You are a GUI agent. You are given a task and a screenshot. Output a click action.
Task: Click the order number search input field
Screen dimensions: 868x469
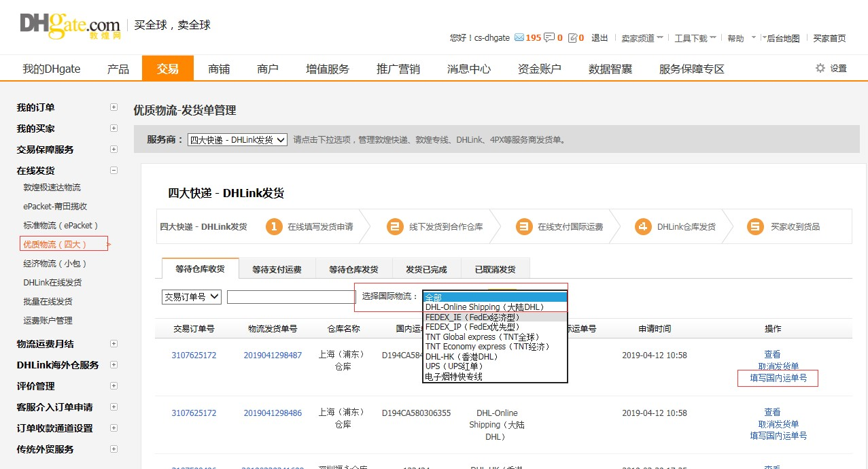pos(291,297)
